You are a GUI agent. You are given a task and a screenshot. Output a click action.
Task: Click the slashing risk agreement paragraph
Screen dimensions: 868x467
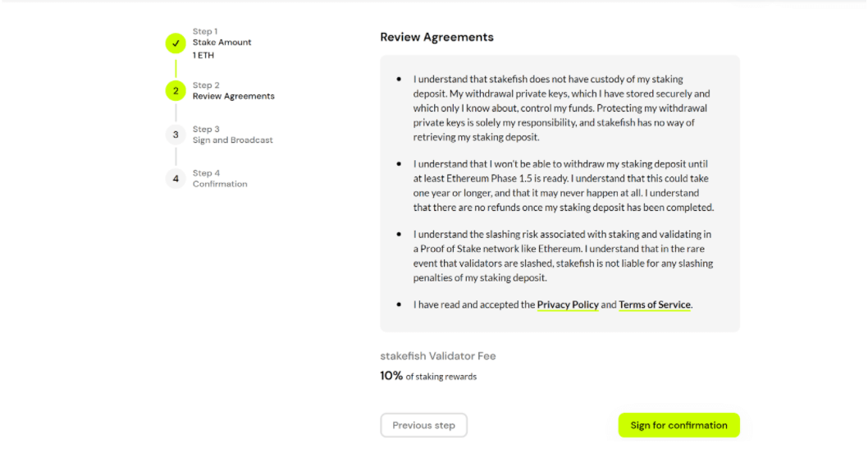563,256
